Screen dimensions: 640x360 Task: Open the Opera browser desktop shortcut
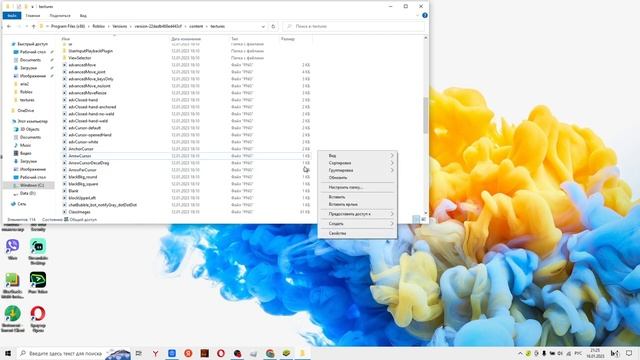[38, 319]
